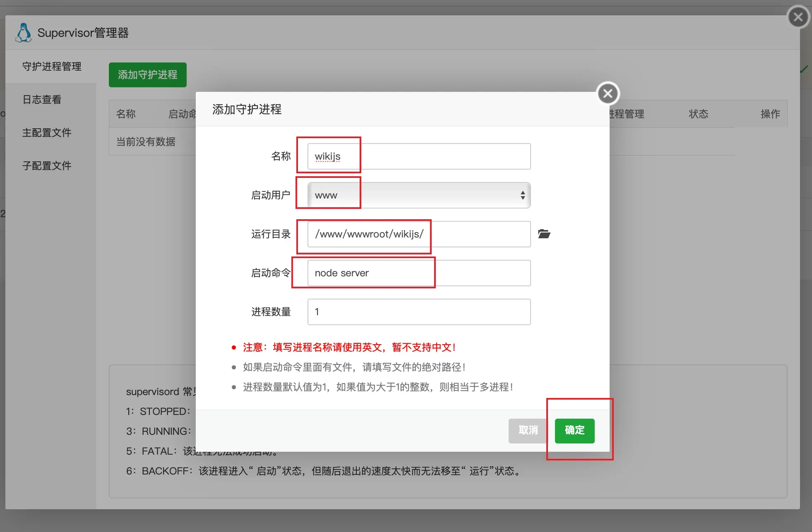Click the Supervisor penguin logo icon
Screen dimensions: 812x532
(24, 33)
